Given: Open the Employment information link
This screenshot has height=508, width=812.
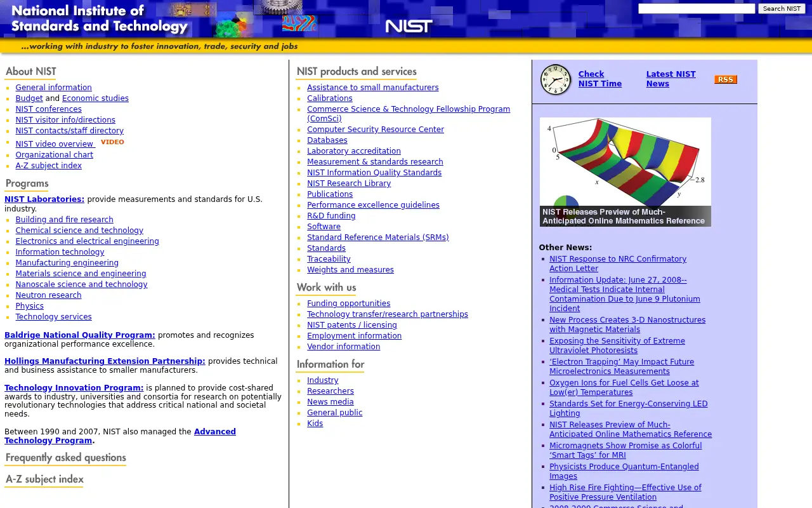Looking at the screenshot, I should point(354,336).
